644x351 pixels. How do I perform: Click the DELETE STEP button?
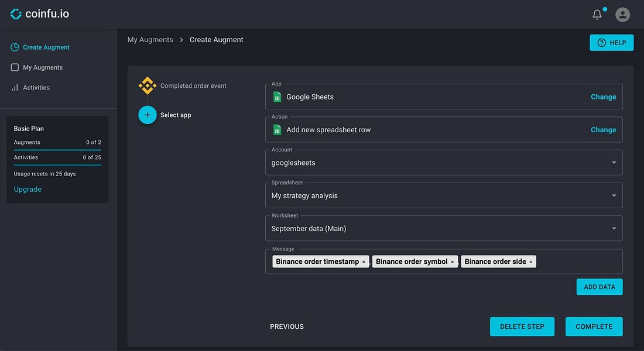point(522,327)
